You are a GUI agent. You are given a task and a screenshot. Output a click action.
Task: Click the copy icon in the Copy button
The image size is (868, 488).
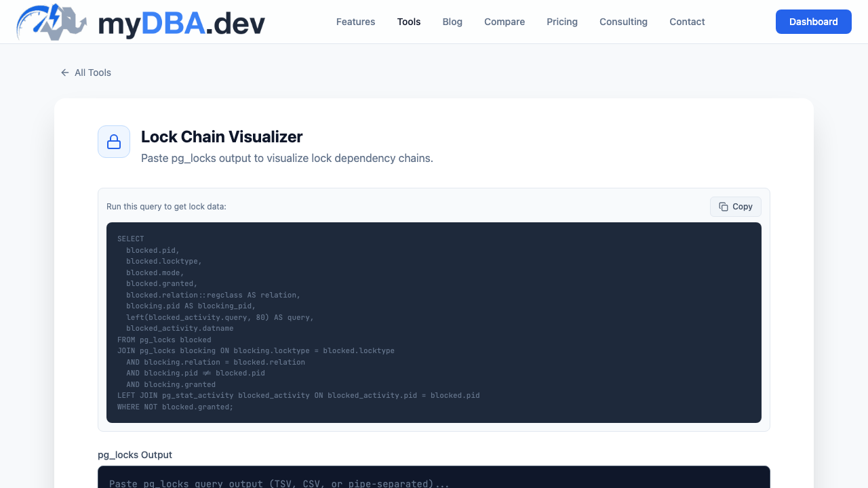coord(724,207)
